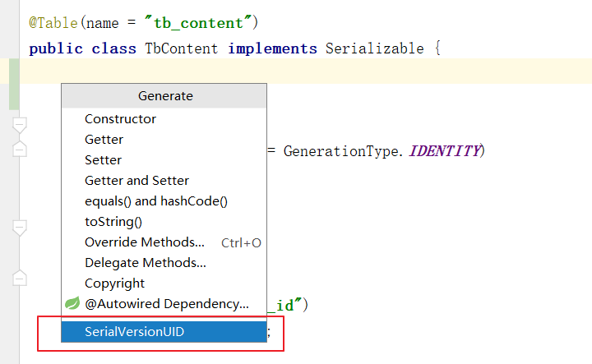Image resolution: width=592 pixels, height=364 pixels.
Task: Toggle the lowest fold marker in gutter
Action: pyautogui.click(x=20, y=278)
